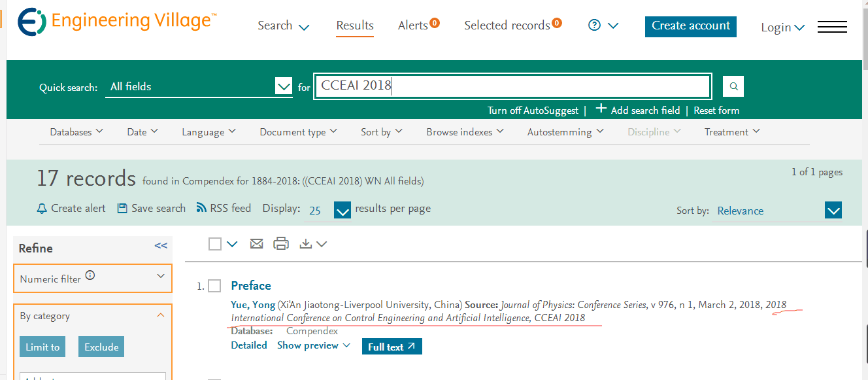Click the Create account button
868x380 pixels.
coord(691,26)
